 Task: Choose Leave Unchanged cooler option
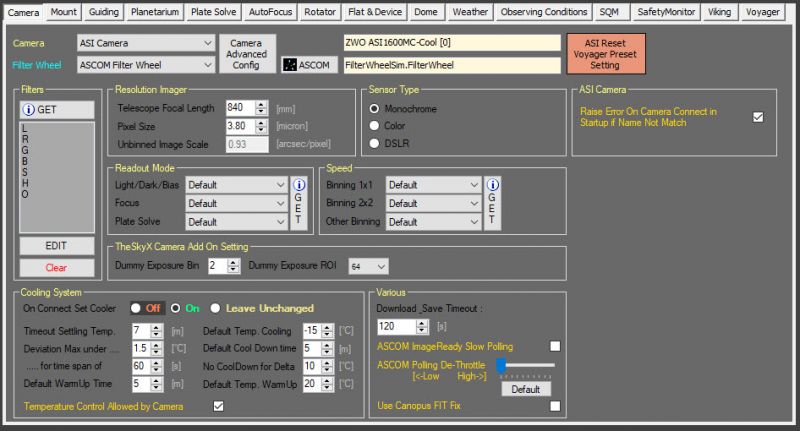pyautogui.click(x=215, y=308)
